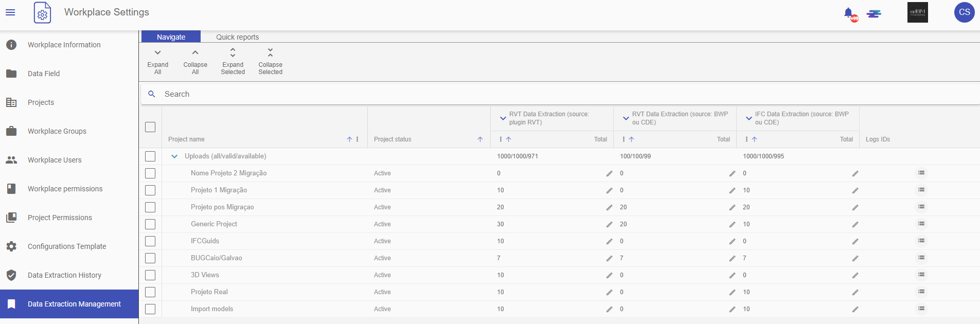Click the hamburger menu icon
Viewport: 980px width, 324px height.
click(x=10, y=12)
